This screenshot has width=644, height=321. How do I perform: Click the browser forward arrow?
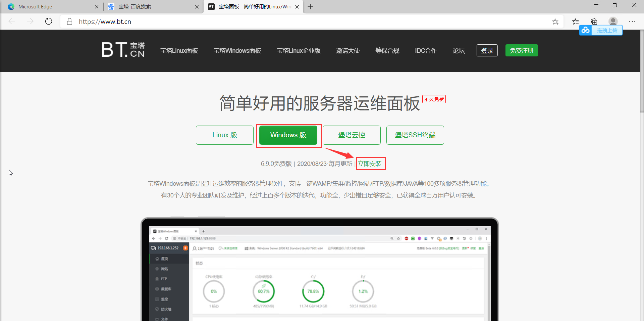[30, 21]
